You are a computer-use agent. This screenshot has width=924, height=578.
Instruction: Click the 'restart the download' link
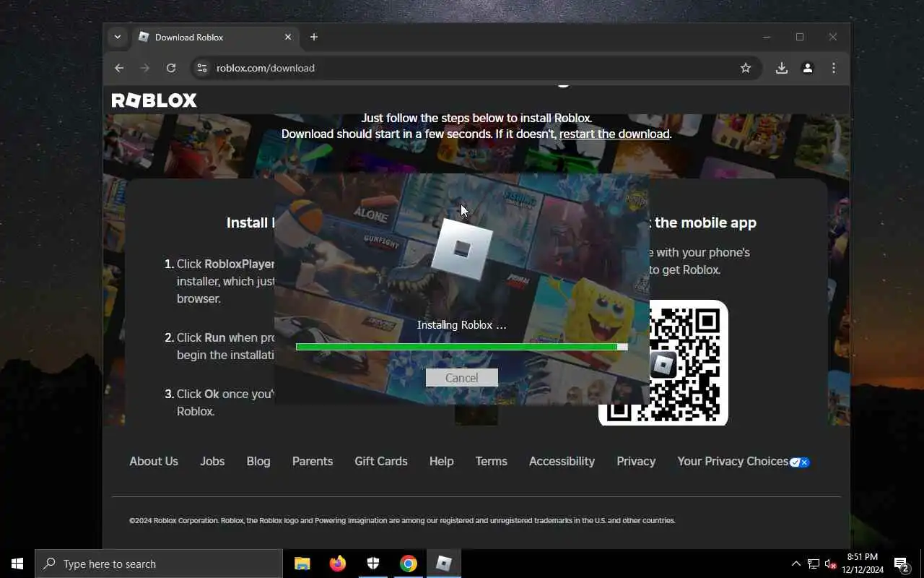point(614,134)
